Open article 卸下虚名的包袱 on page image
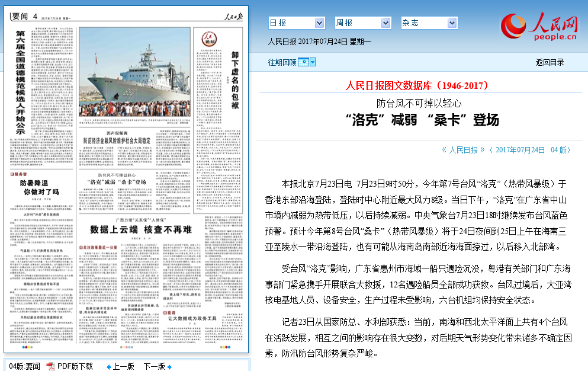 pyautogui.click(x=235, y=81)
